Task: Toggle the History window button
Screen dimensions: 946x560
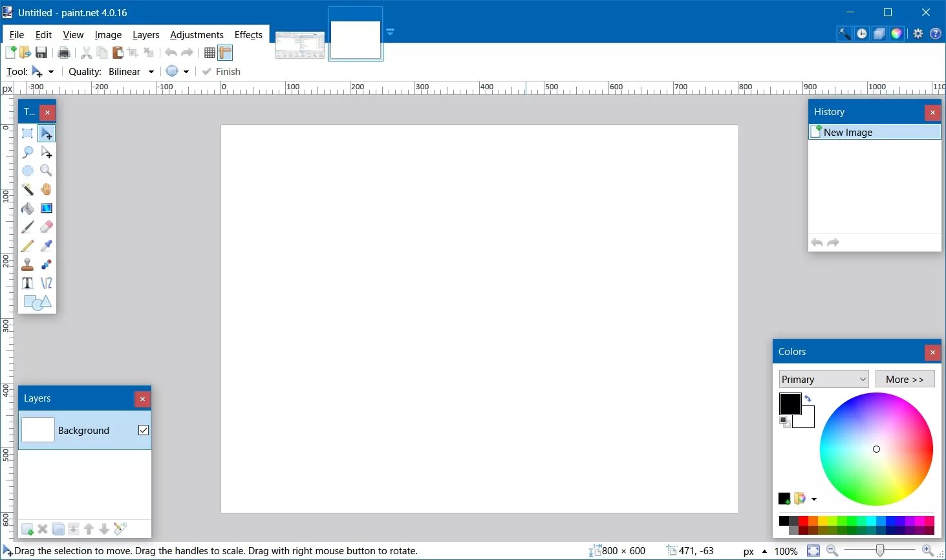Action: click(862, 34)
